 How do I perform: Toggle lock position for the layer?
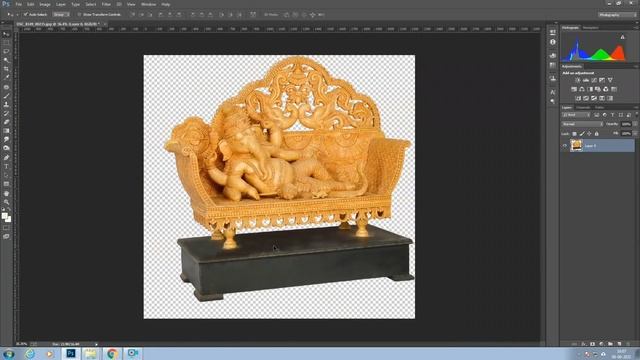click(x=589, y=133)
